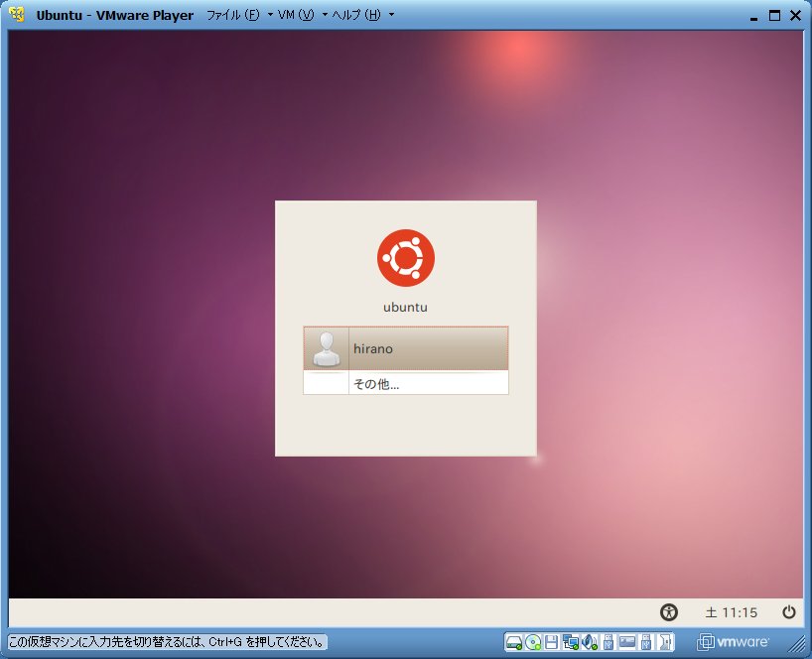The image size is (812, 659).
Task: Close the VMware Player window
Action: (795, 16)
